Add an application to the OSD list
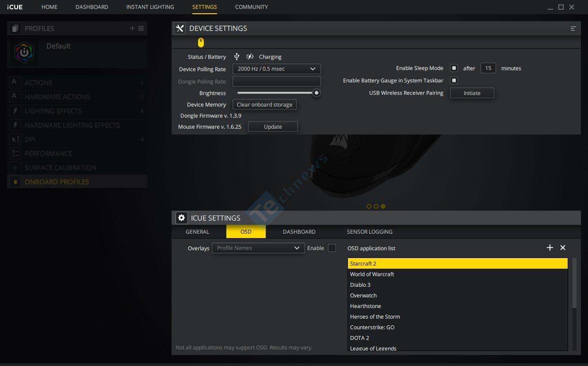The width and height of the screenshot is (588, 366). coord(550,248)
